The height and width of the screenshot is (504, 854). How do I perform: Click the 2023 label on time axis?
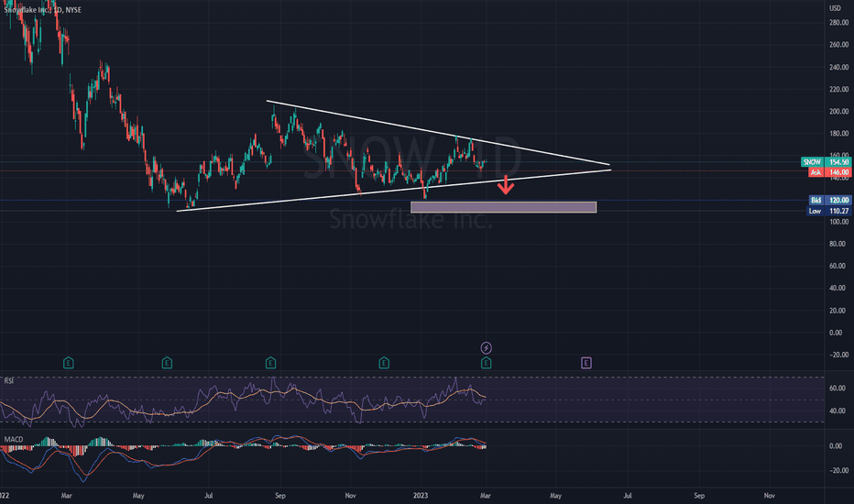(421, 495)
